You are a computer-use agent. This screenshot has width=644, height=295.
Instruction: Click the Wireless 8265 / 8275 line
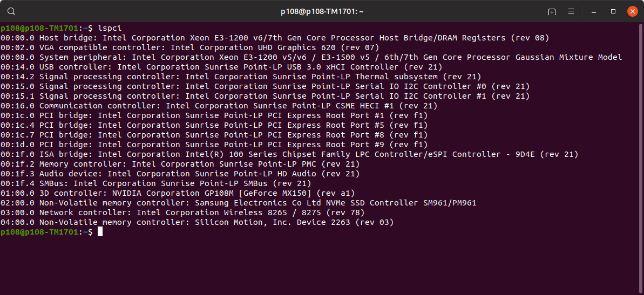point(182,212)
